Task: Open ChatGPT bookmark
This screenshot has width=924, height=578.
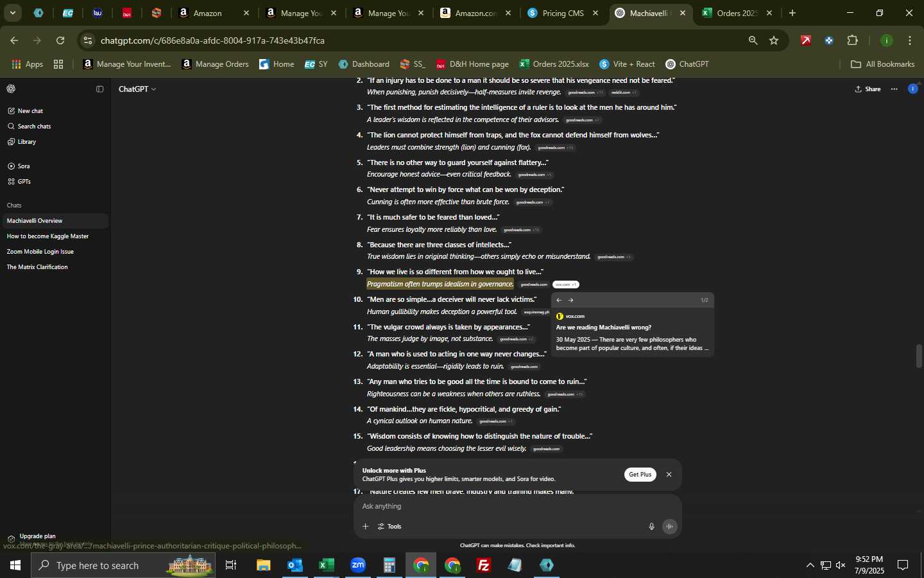Action: (x=687, y=64)
